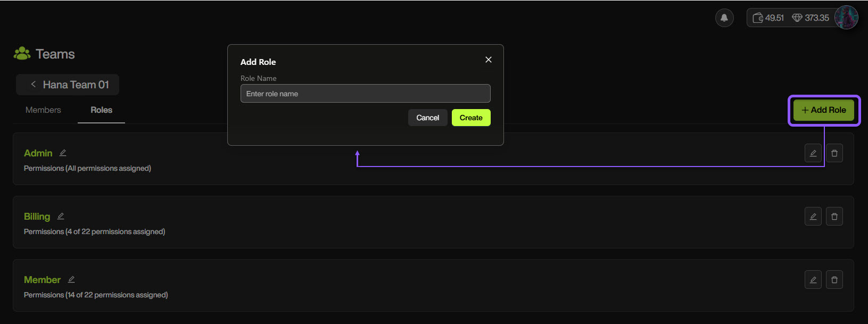Delete the Billing role

coord(834,217)
